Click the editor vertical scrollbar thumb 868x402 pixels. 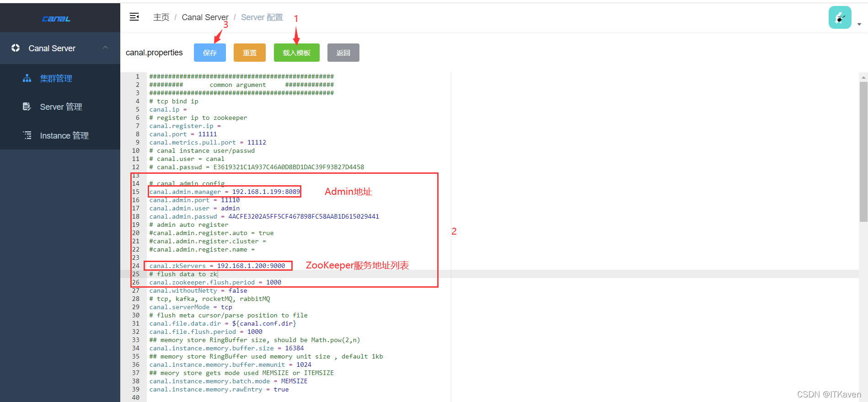pyautogui.click(x=863, y=152)
